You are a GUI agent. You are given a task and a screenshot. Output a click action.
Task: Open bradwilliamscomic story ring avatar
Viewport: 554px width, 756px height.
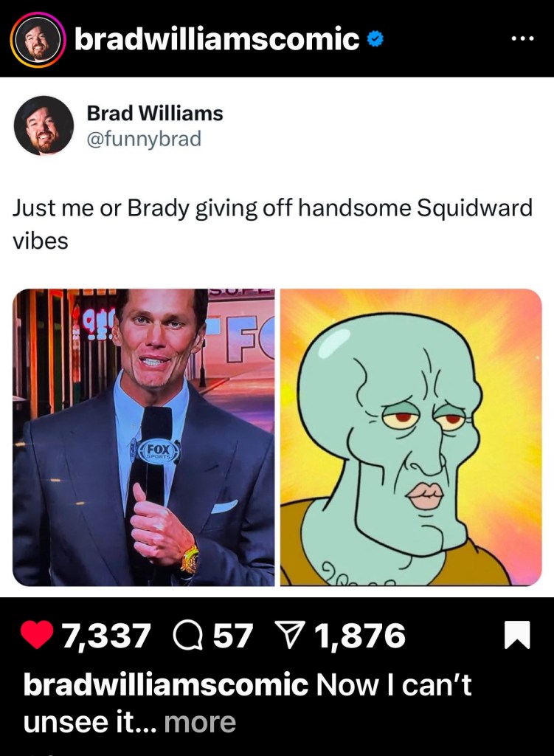point(38,38)
